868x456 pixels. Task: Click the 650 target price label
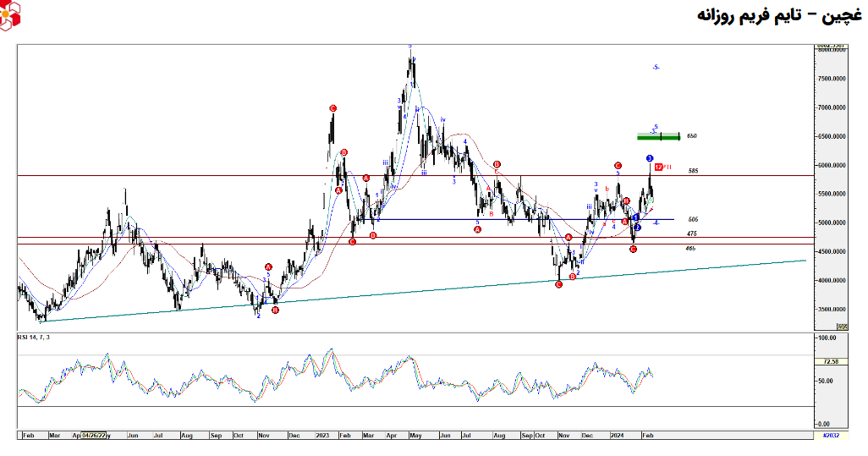tap(692, 136)
